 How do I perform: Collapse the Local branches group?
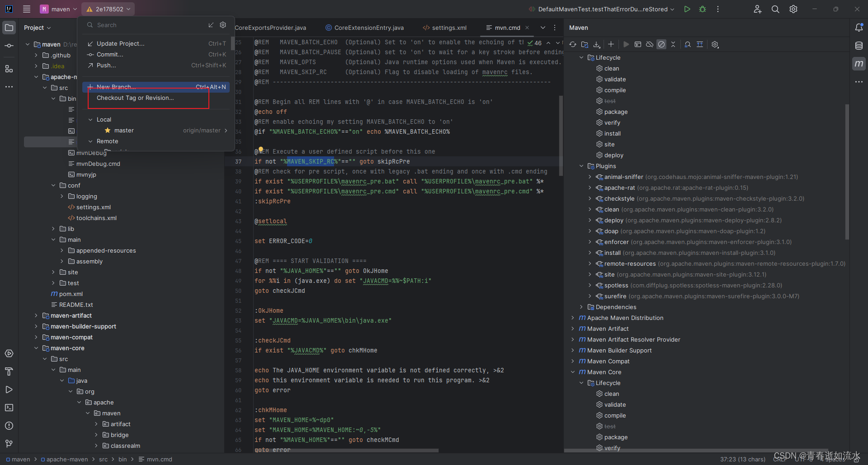[90, 120]
